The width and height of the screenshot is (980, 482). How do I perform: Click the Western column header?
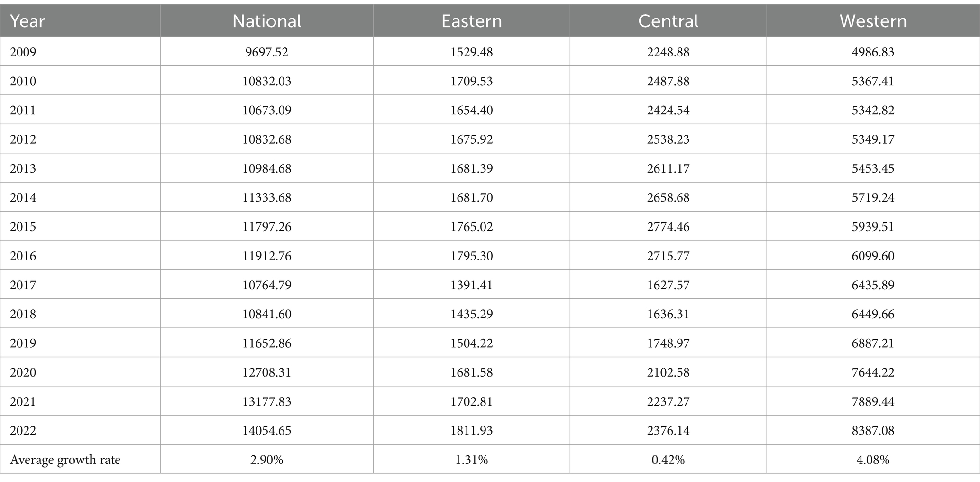[873, 21]
